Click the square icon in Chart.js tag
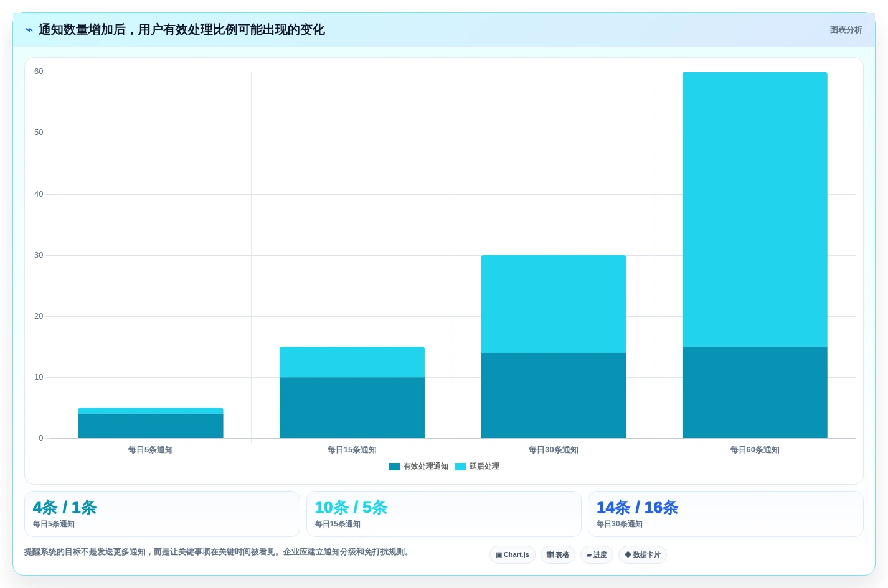 (x=499, y=554)
